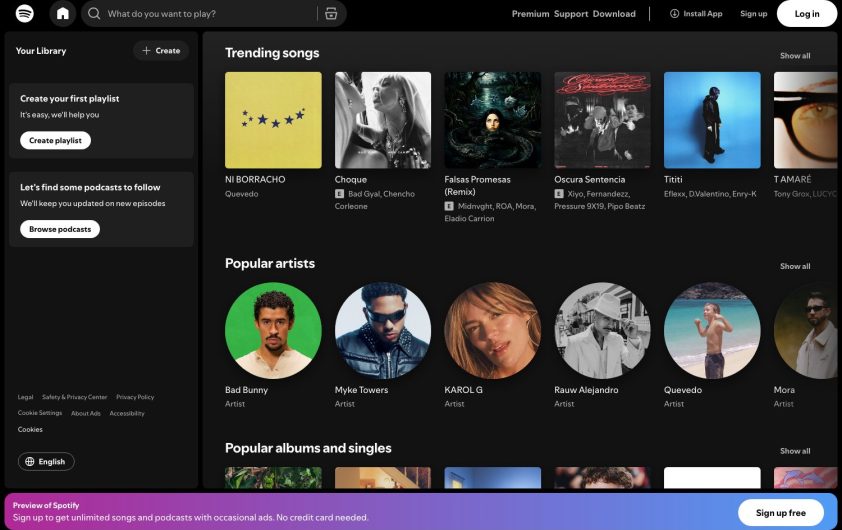Open the Support menu link
The height and width of the screenshot is (530, 842).
[571, 14]
